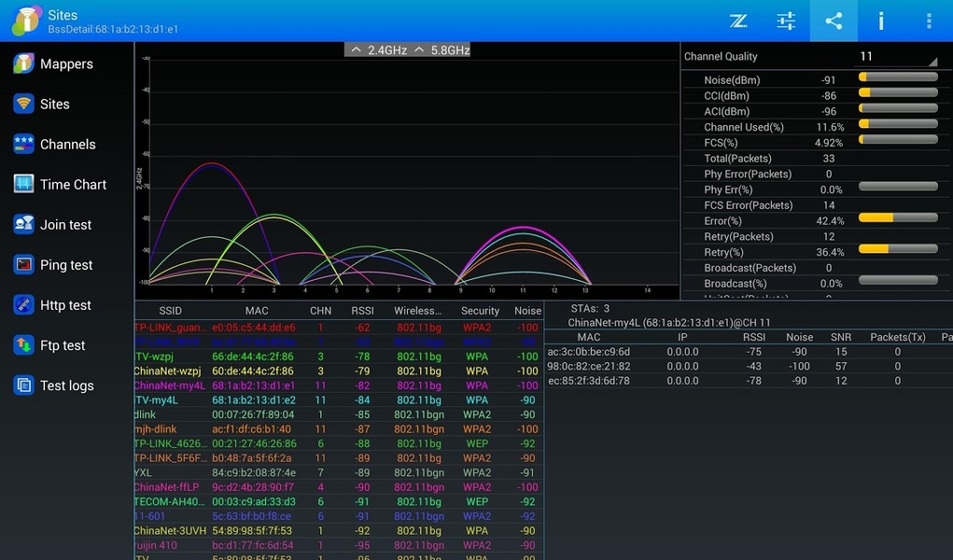Select station 98:0c:82:ce:21:82 row
The image size is (953, 560).
click(x=749, y=366)
